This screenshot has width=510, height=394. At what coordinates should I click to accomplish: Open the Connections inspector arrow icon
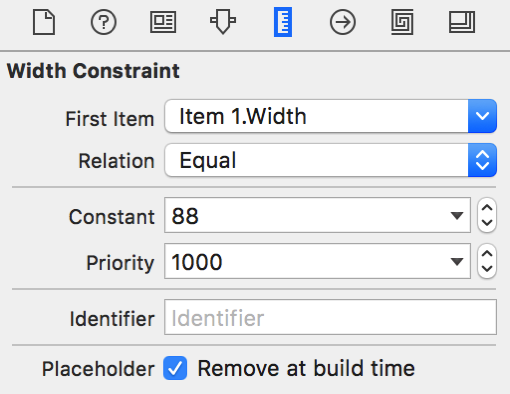(x=343, y=22)
